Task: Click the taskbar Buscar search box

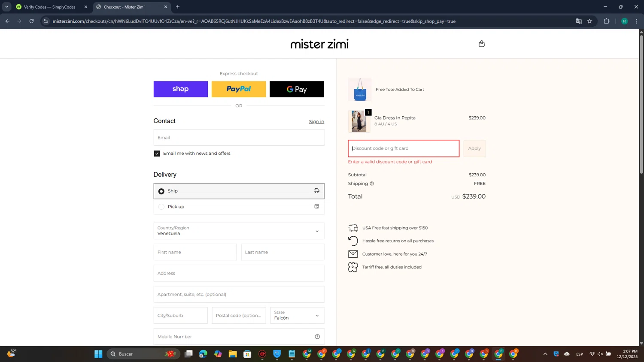Action: click(x=143, y=354)
